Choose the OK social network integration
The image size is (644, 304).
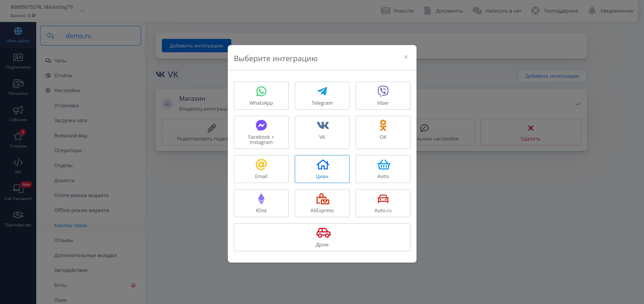[382, 132]
